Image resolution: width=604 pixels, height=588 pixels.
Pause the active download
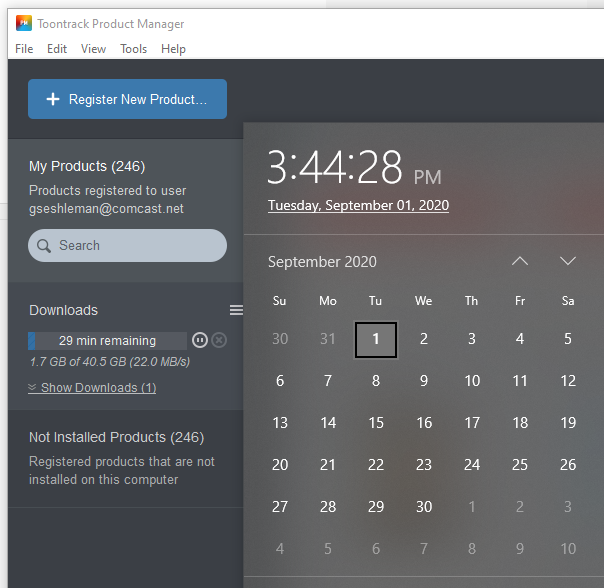[199, 340]
